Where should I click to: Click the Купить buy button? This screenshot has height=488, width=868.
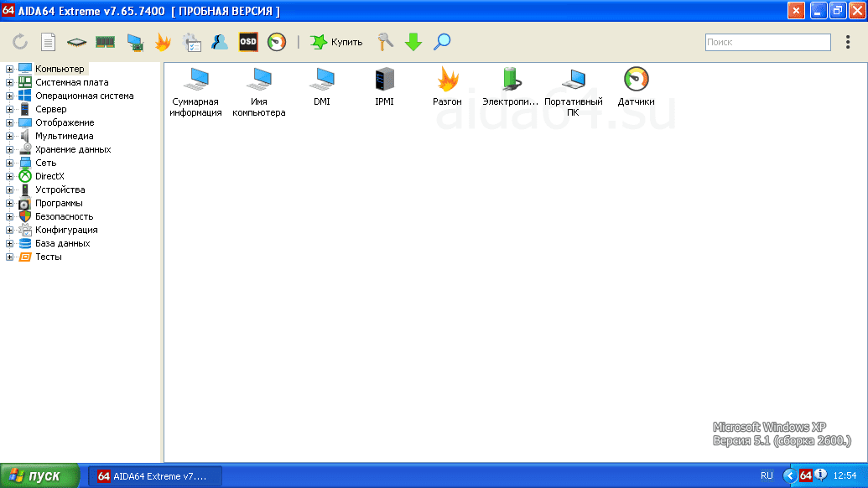(x=336, y=42)
